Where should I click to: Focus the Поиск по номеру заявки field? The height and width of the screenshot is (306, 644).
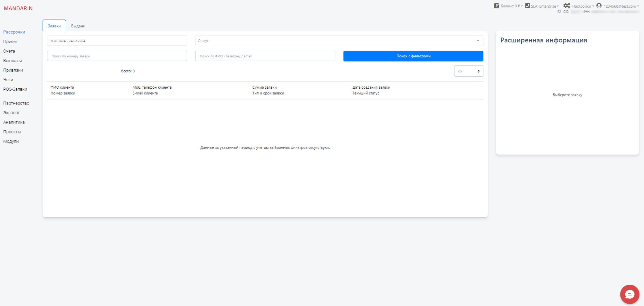pos(117,56)
